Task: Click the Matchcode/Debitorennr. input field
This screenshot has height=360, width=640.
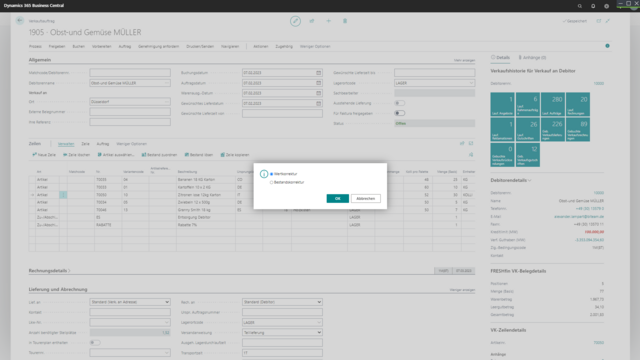Action: [x=130, y=73]
